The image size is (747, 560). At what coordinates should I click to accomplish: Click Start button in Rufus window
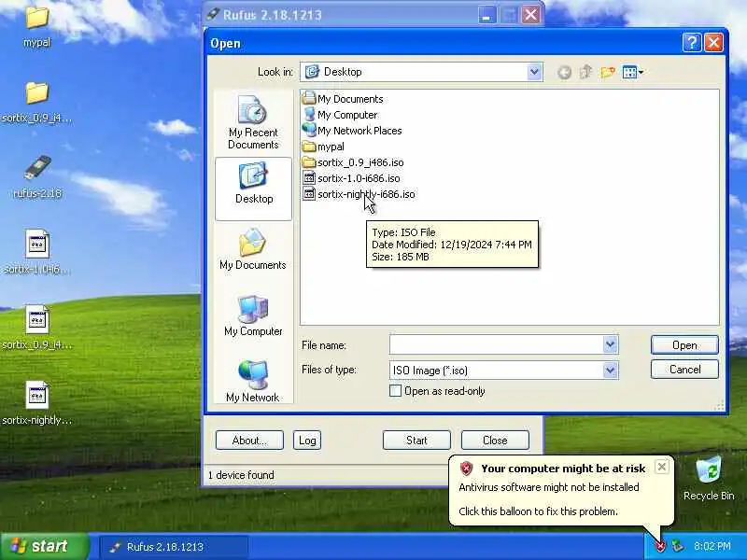[x=416, y=441]
